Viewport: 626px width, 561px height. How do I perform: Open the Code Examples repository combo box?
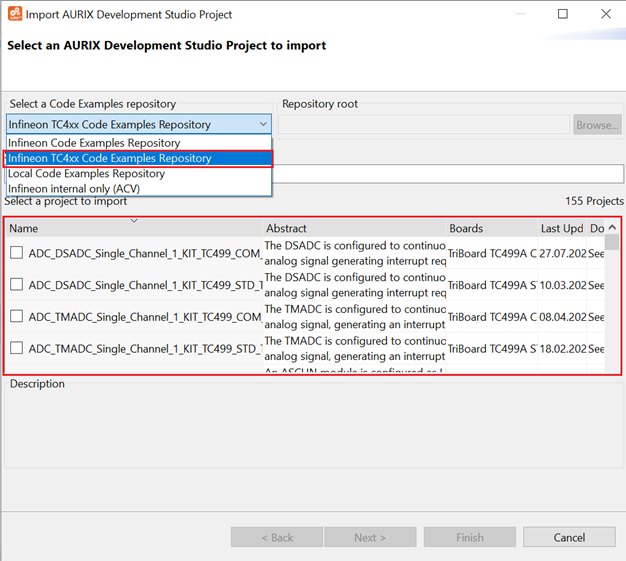click(139, 125)
